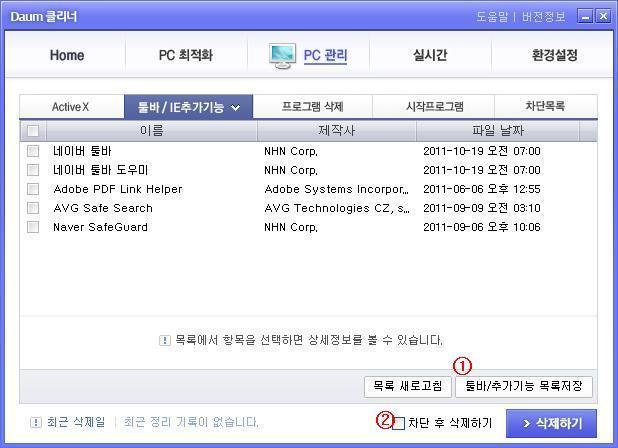618x448 pixels.
Task: Open the PC 관리 menu
Action: [x=325, y=55]
